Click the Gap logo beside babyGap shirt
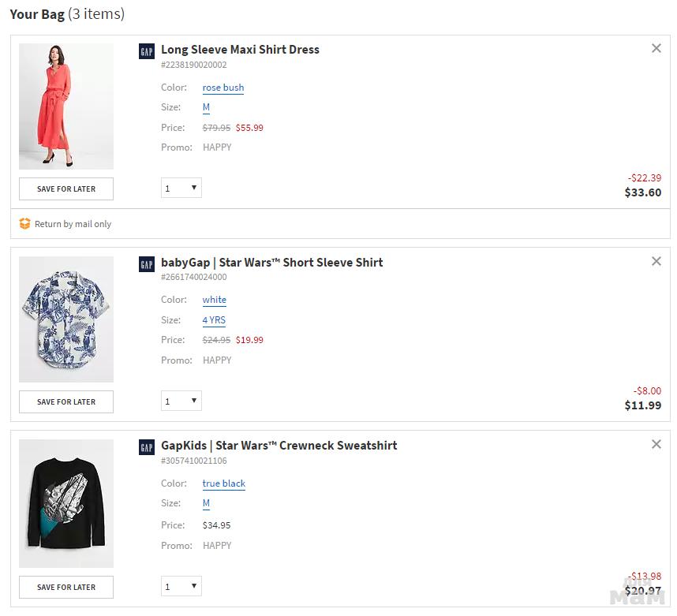Viewport: 677px width, 616px height. click(147, 263)
